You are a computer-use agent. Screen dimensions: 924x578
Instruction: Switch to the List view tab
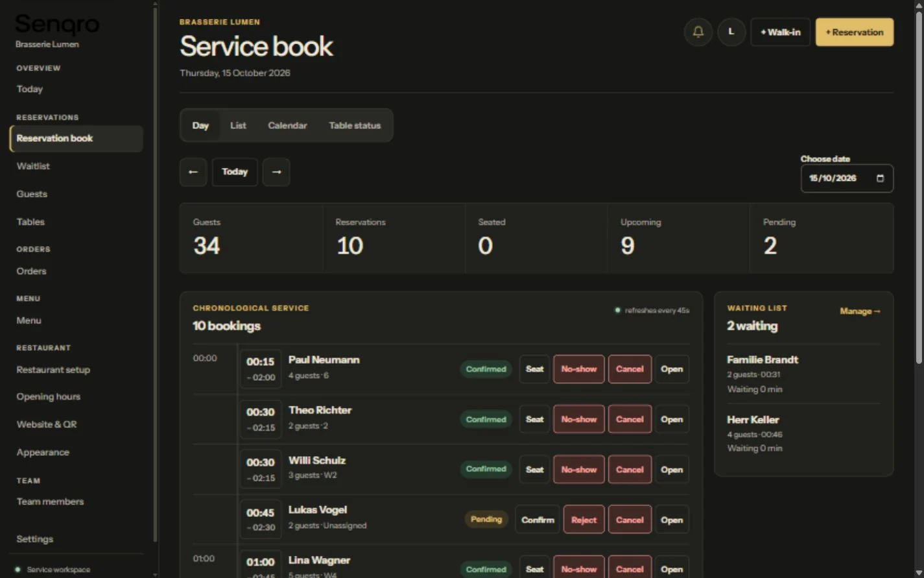(238, 125)
